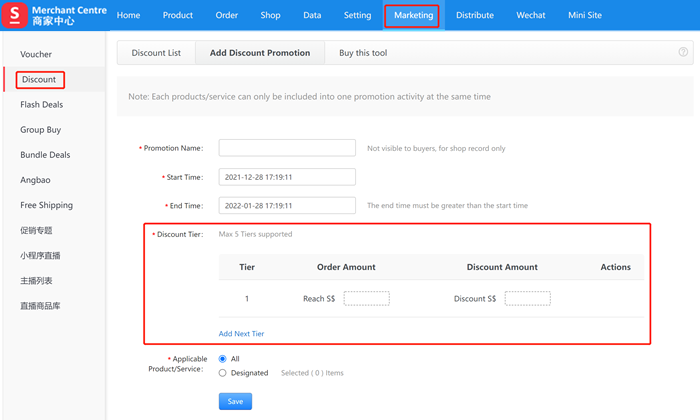Open the Distribute menu
This screenshot has height=420, width=700.
pyautogui.click(x=475, y=16)
